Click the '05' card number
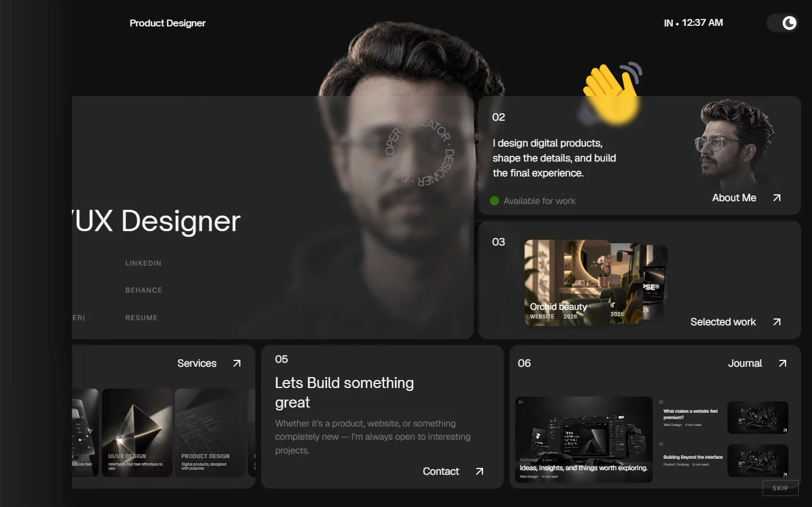Screen dimensions: 812x507 point(281,359)
